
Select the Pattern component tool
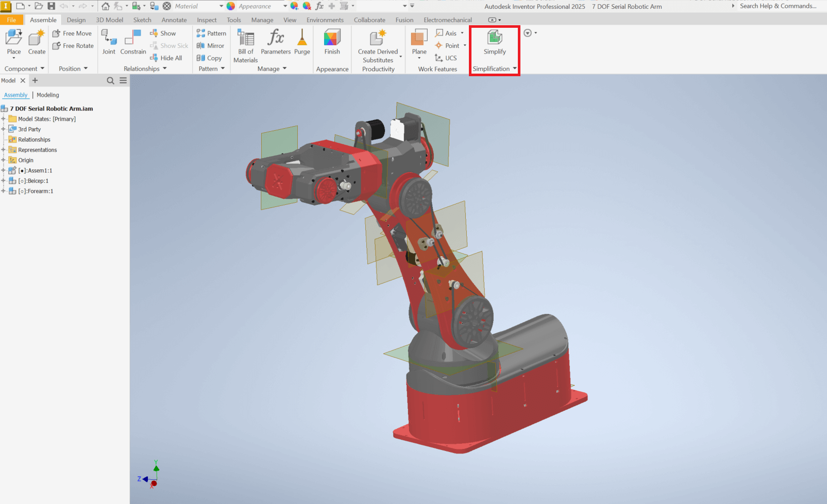coord(211,33)
